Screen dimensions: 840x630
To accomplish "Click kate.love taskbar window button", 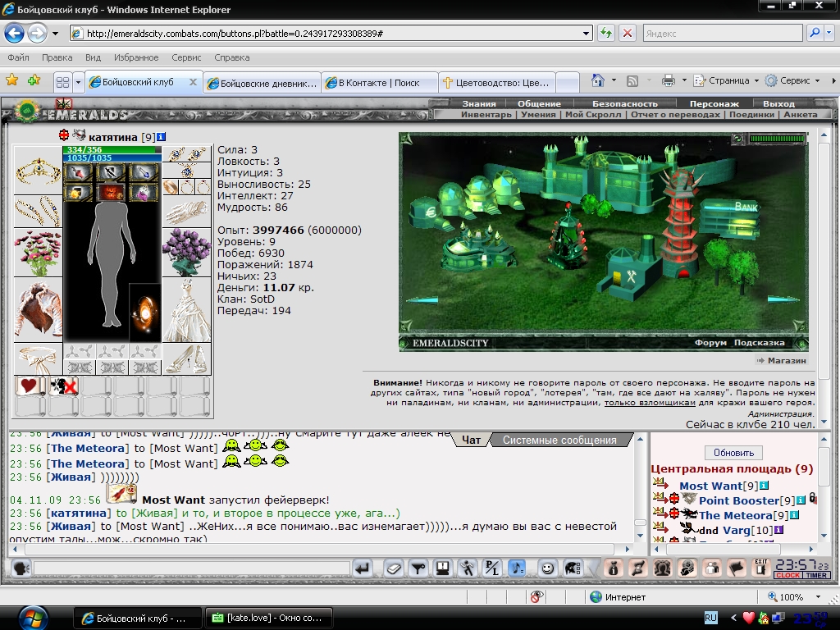I will [x=269, y=619].
